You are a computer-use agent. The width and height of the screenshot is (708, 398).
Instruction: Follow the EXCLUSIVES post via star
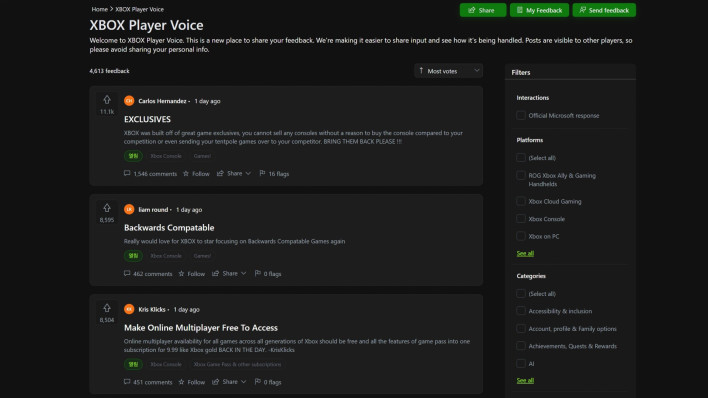coord(196,173)
